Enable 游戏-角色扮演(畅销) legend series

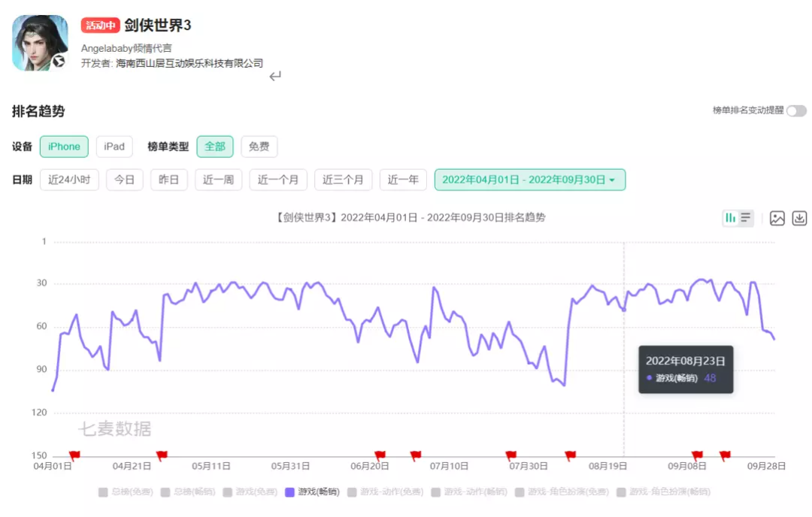click(x=663, y=491)
